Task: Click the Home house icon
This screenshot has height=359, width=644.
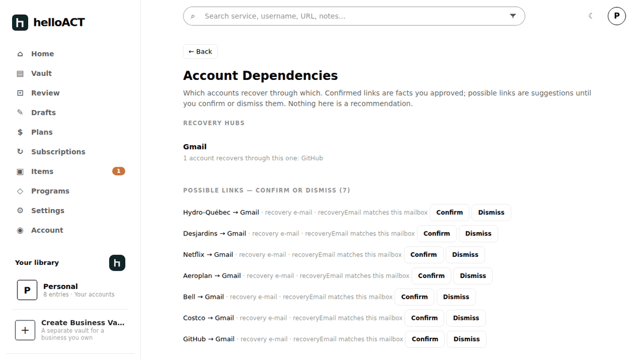Action: [x=20, y=54]
